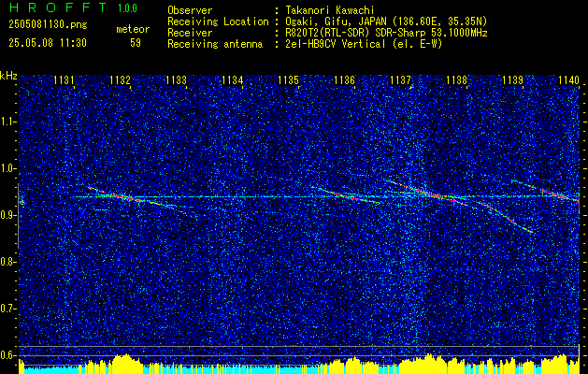The height and width of the screenshot is (374, 588).
Task: Click time marker 1136
Action: (x=344, y=79)
